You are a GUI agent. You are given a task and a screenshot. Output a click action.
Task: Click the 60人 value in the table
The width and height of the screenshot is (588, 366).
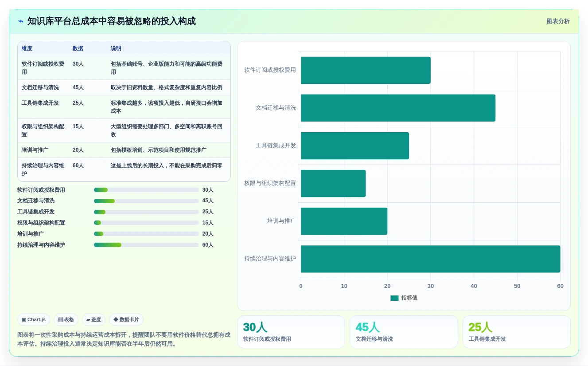coord(78,165)
